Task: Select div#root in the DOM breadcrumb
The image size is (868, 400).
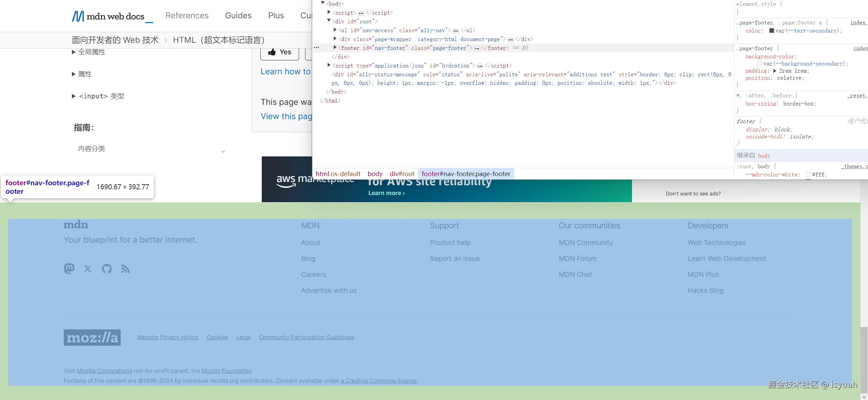Action: pos(402,174)
